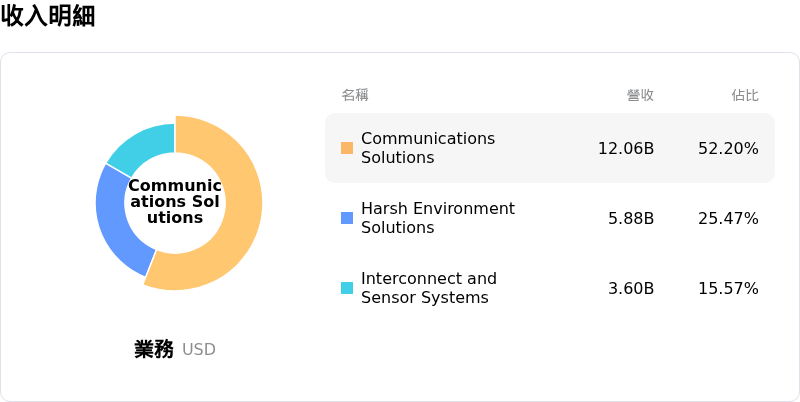Image resolution: width=800 pixels, height=402 pixels.
Task: Select the Interconnect and Sensor Systems row
Action: click(x=550, y=288)
